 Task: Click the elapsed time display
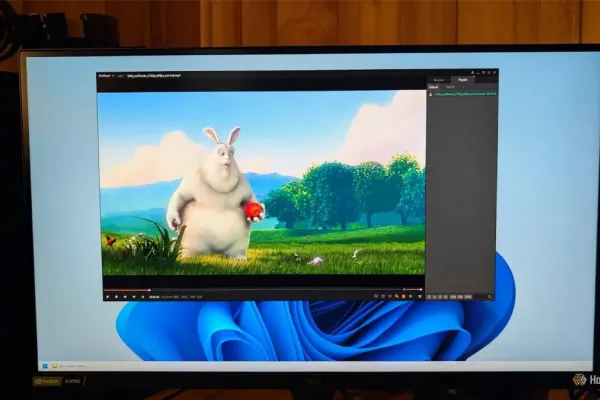153,297
